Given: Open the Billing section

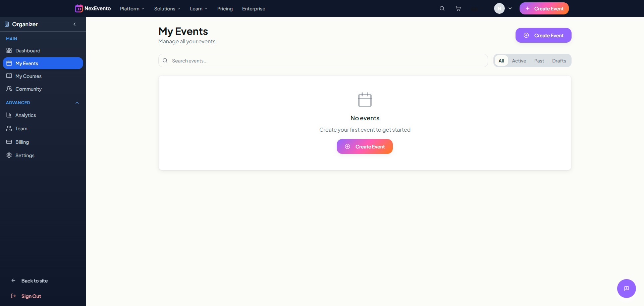Looking at the screenshot, I should pos(21,142).
